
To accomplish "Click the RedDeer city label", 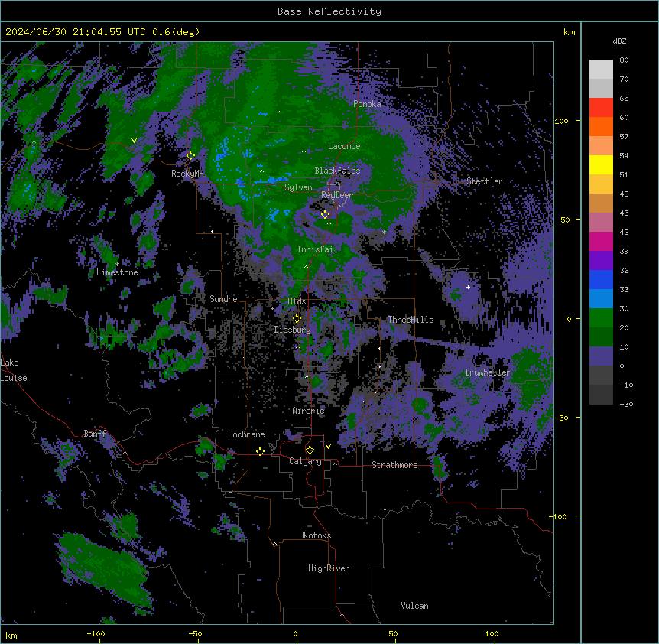I will coord(337,195).
